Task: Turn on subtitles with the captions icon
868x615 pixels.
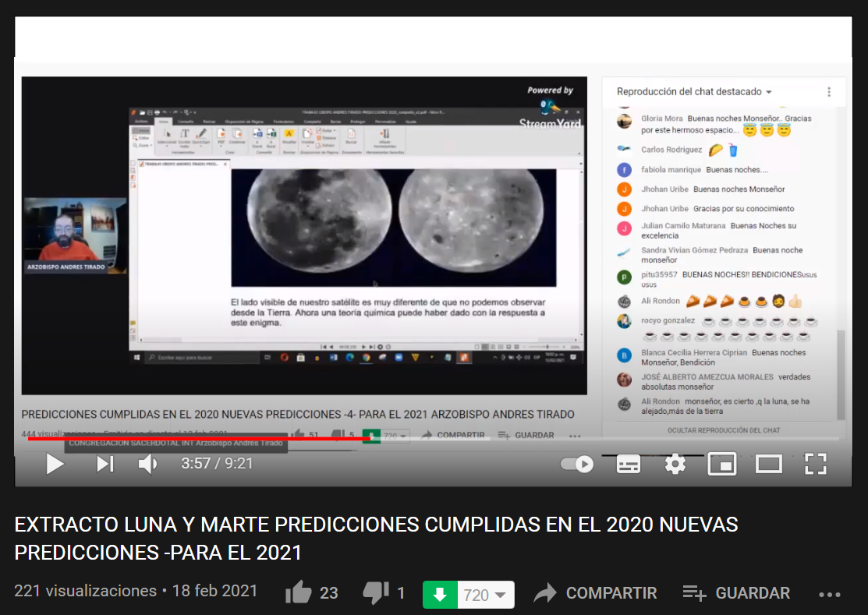Action: tap(629, 465)
